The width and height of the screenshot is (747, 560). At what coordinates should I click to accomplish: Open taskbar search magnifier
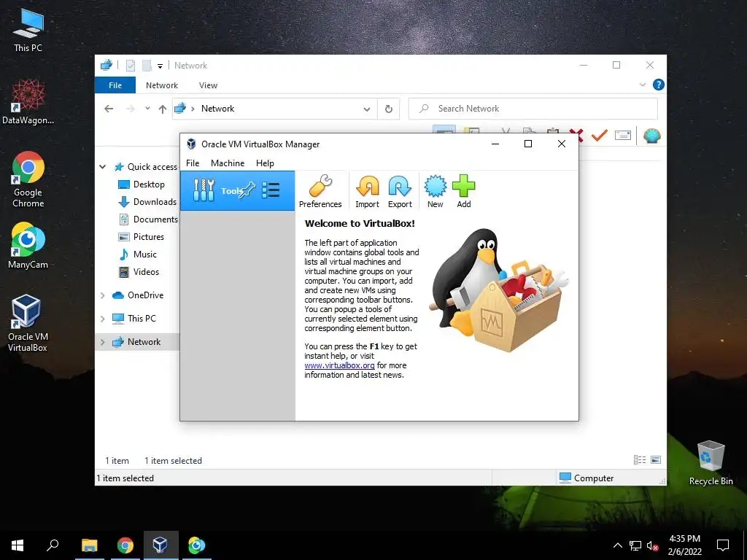53,545
